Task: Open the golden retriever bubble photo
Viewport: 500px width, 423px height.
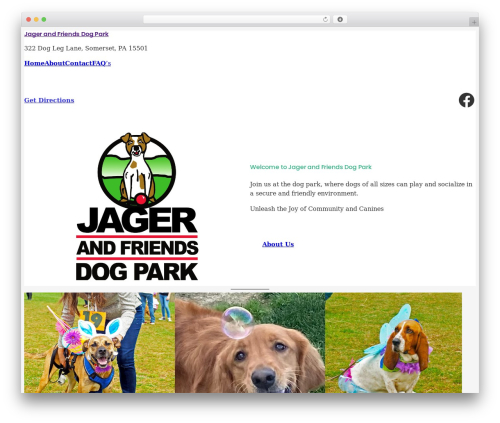Action: pyautogui.click(x=250, y=343)
